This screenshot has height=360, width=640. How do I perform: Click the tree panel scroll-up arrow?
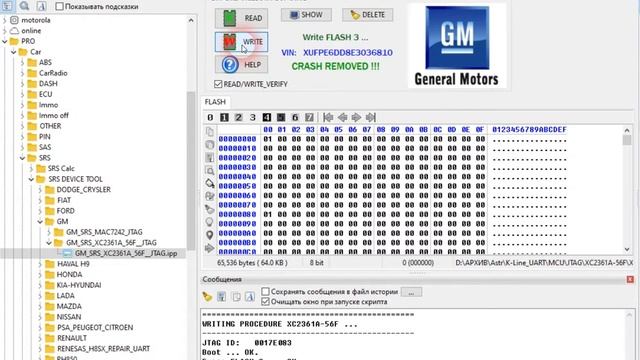coord(191,20)
